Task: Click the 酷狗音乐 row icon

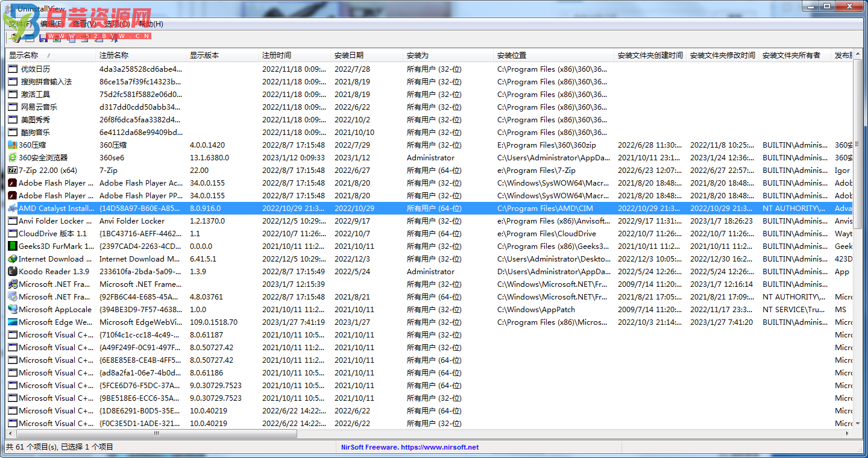Action: (x=13, y=132)
